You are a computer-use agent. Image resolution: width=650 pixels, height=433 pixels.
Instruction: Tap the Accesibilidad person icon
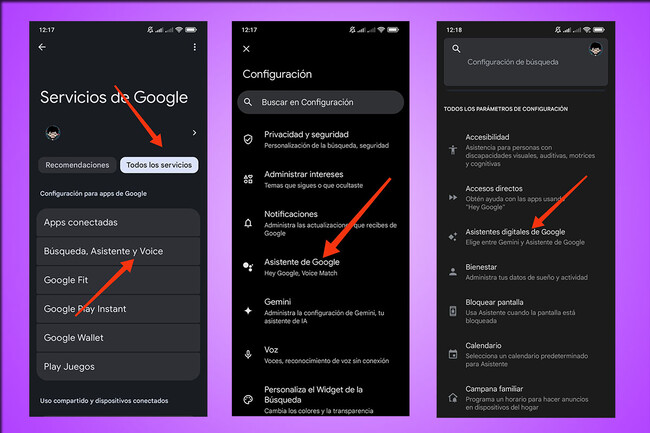coord(453,149)
